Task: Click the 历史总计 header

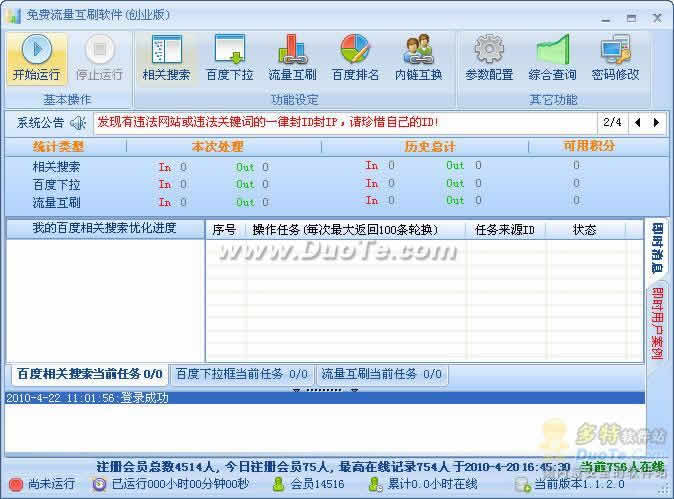Action: tap(429, 147)
